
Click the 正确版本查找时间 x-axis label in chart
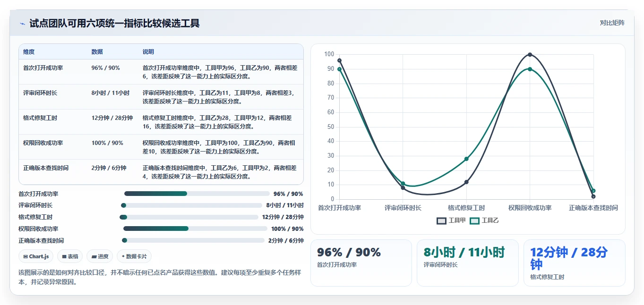593,208
